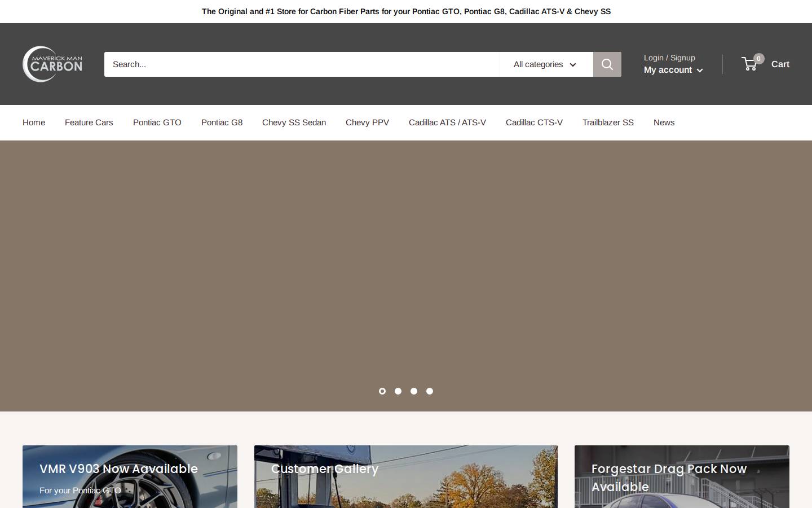
Task: Select the second slideshow dot
Action: [398, 391]
